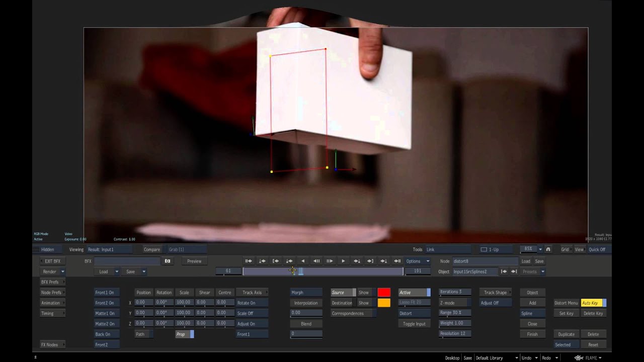Toggle Auto Key button
644x362 pixels.
(x=593, y=303)
